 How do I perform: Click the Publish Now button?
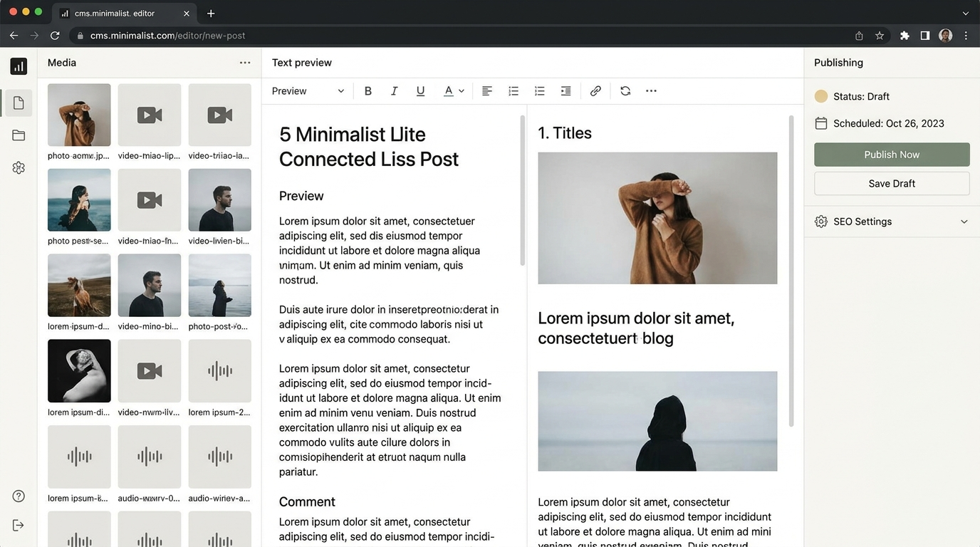click(x=892, y=155)
